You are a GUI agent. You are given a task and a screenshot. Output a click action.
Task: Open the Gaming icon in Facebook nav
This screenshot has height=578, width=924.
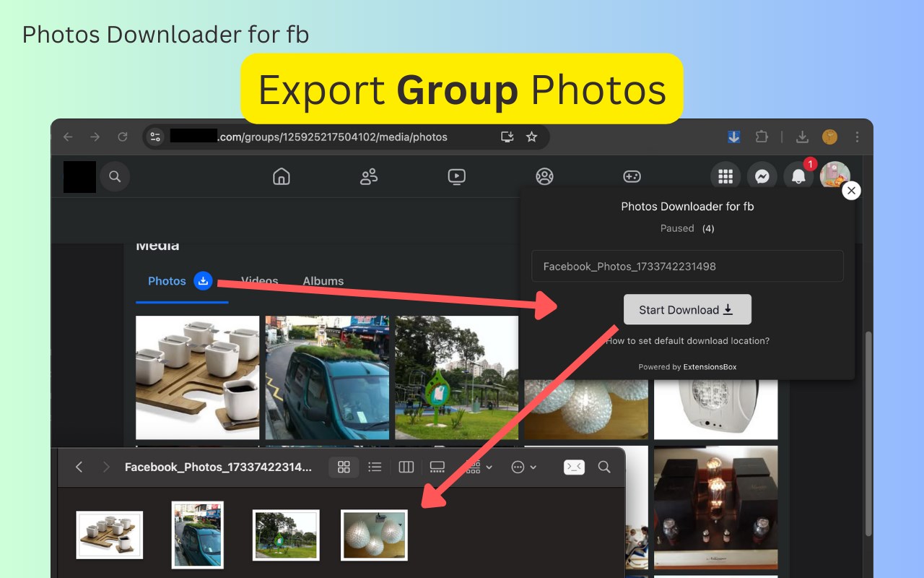coord(632,176)
